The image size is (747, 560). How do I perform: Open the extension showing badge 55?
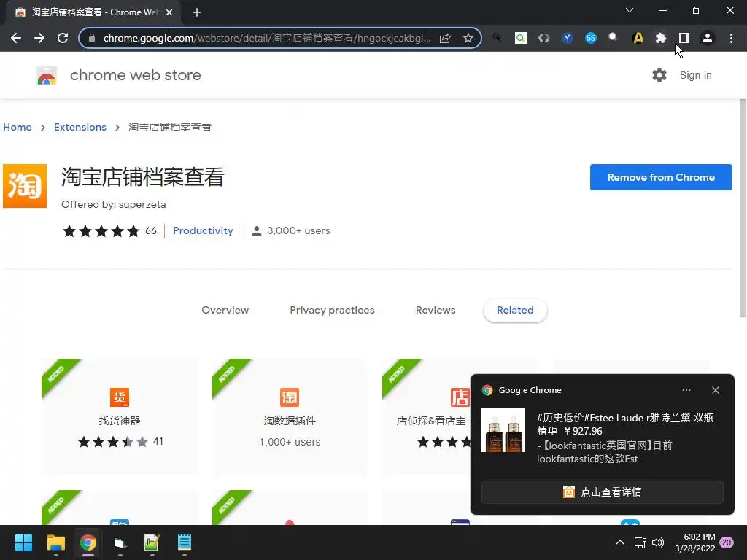(x=591, y=38)
